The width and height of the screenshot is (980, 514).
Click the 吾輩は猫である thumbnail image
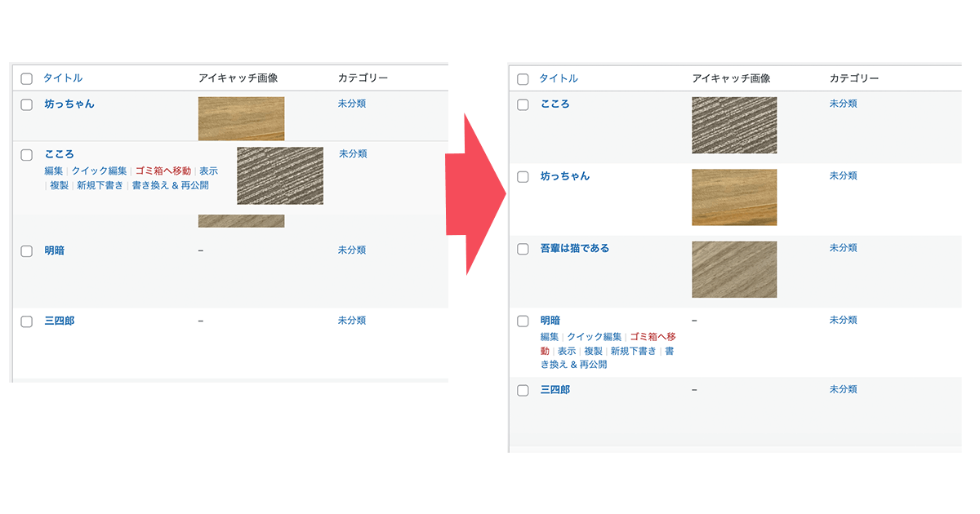734,269
